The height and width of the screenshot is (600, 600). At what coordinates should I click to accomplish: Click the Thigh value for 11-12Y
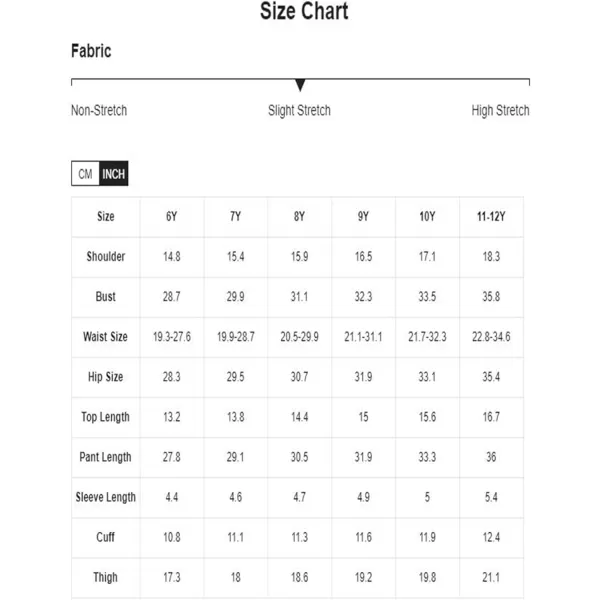[x=491, y=577]
